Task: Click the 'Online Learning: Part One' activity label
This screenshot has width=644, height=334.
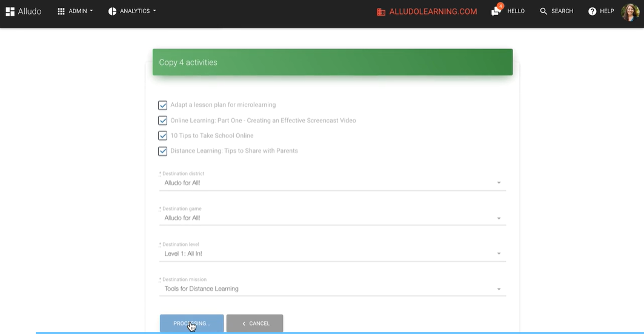Action: (x=264, y=121)
